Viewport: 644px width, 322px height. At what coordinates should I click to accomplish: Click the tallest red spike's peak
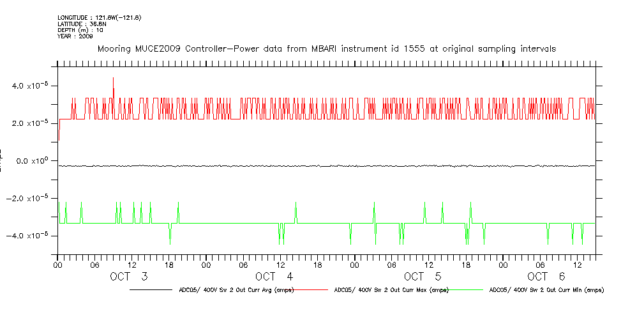pyautogui.click(x=113, y=79)
